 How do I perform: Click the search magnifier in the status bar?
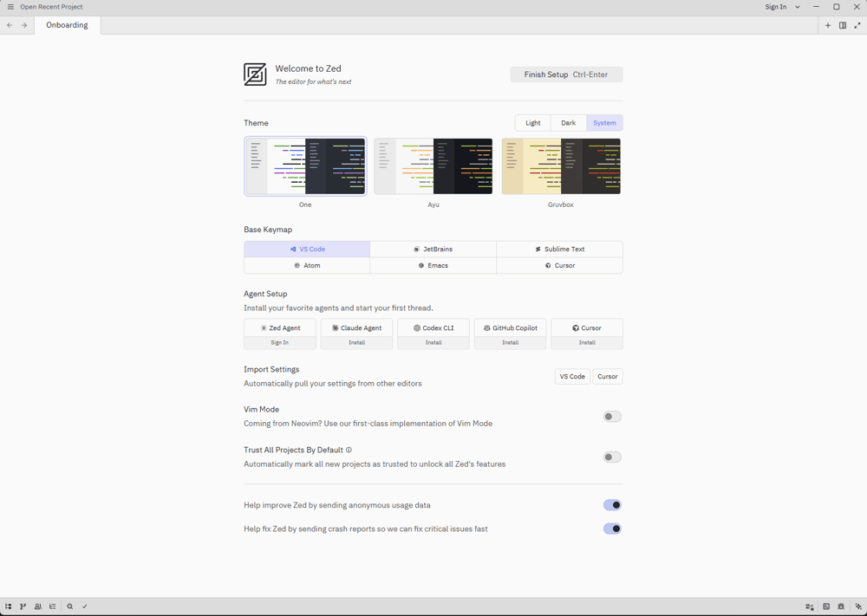(69, 606)
